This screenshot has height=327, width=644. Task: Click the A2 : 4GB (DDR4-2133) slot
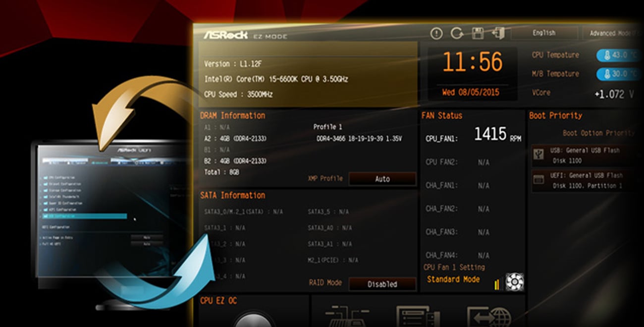pyautogui.click(x=235, y=139)
